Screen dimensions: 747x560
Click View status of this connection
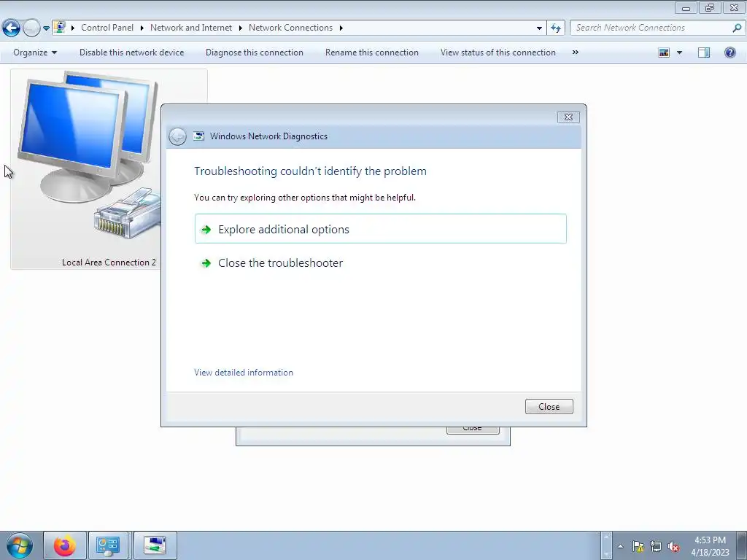point(498,52)
